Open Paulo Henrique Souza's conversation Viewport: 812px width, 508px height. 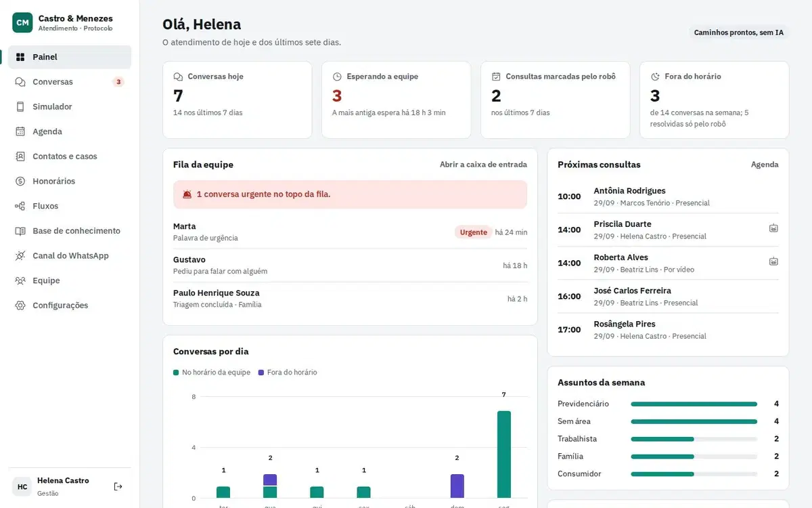coord(350,299)
